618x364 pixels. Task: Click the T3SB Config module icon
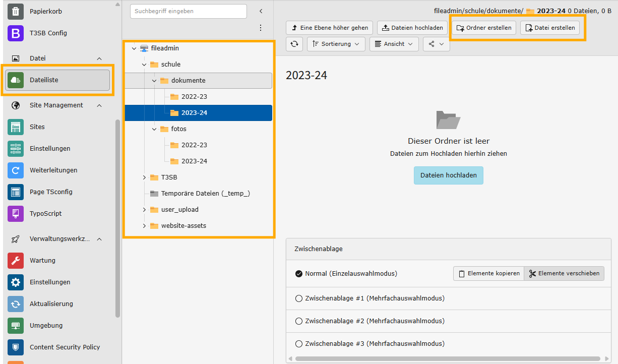click(16, 33)
